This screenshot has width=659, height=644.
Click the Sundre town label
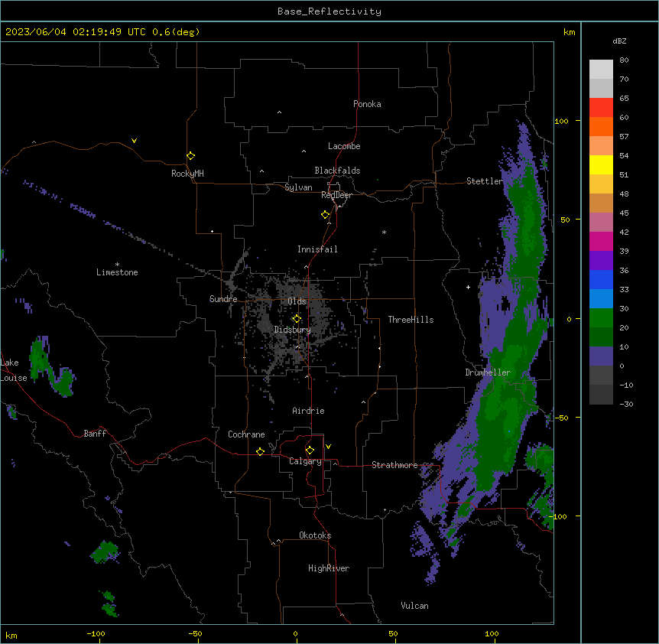223,299
